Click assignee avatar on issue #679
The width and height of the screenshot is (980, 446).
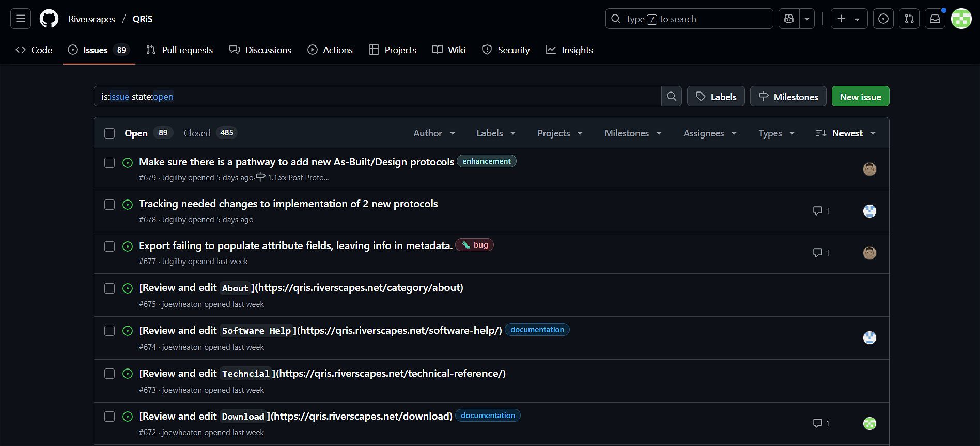point(870,169)
